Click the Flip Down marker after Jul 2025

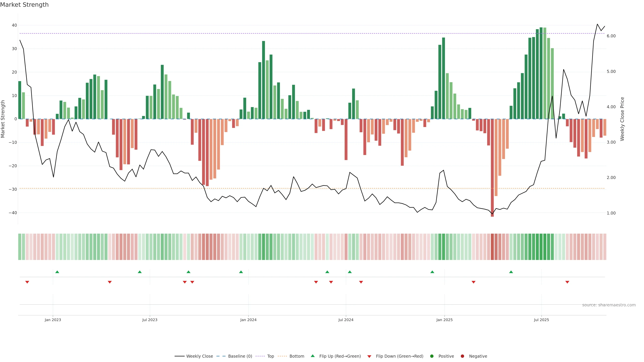[567, 282]
